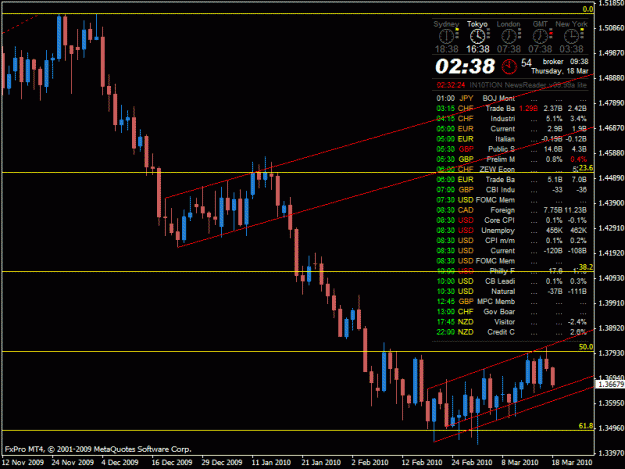
Task: Select the 03:15 CHF Trade Ba news row
Action: (x=511, y=108)
